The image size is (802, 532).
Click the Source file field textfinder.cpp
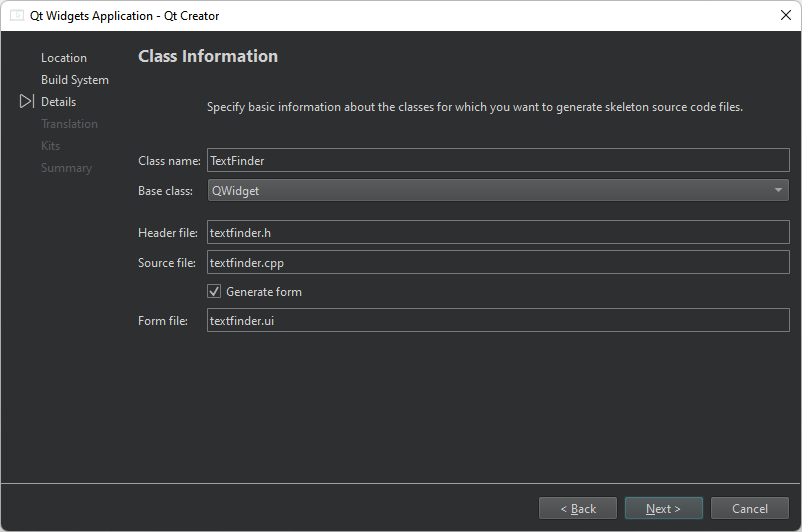498,262
